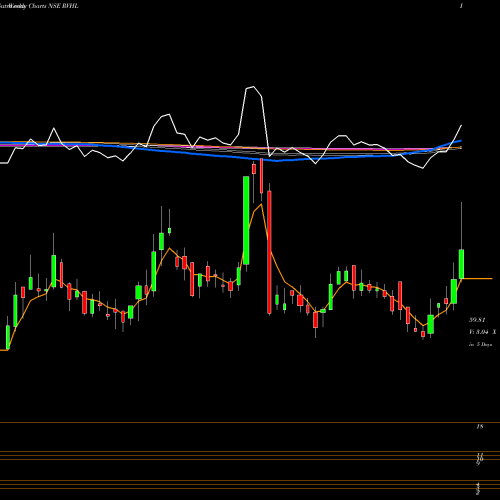Select the most recent green candlestick
This screenshot has height=500, width=500.
tap(462, 264)
